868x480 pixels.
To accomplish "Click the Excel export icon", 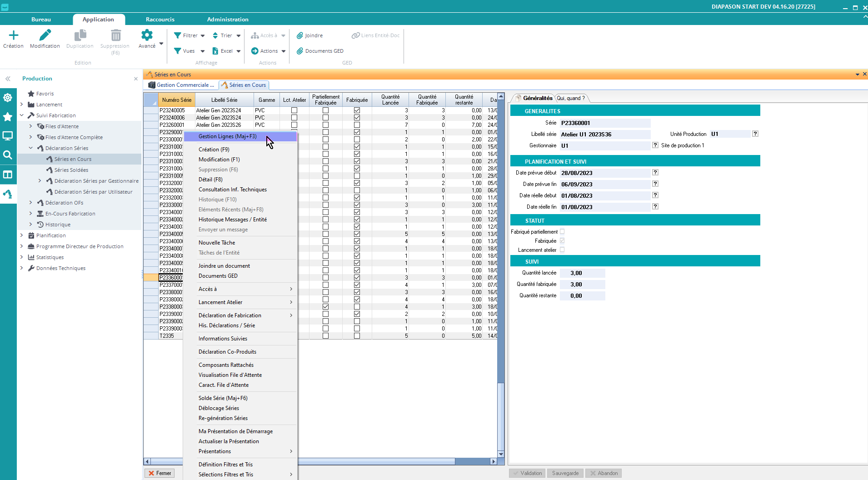I will [215, 51].
